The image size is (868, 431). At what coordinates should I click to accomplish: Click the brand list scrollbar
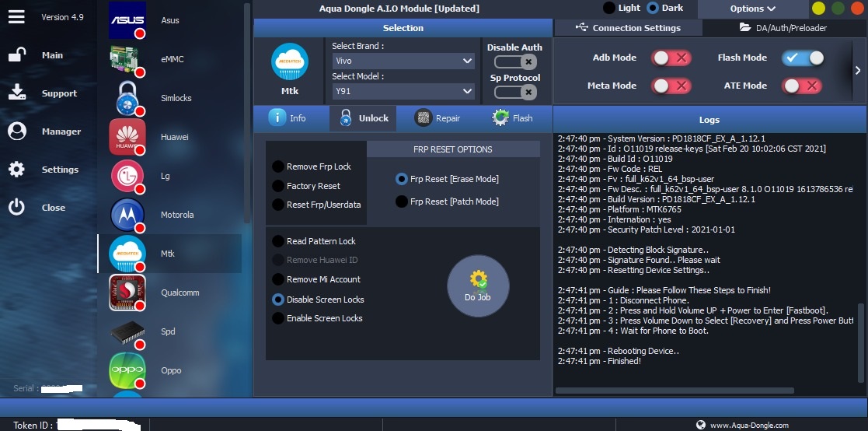[247, 114]
